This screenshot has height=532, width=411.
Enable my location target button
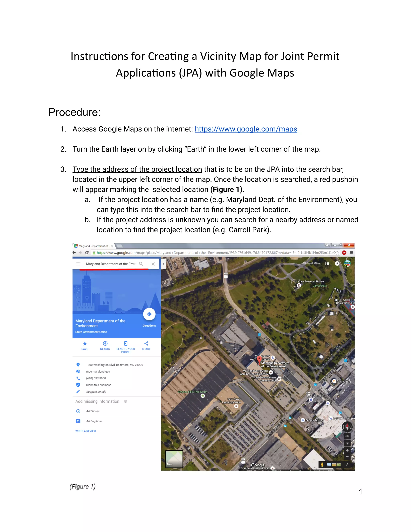pos(347,443)
